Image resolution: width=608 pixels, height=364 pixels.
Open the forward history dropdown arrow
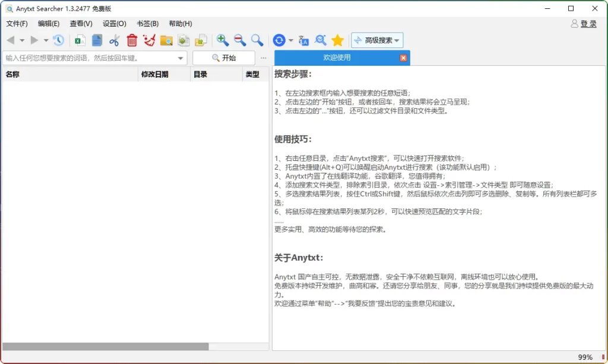(x=46, y=40)
